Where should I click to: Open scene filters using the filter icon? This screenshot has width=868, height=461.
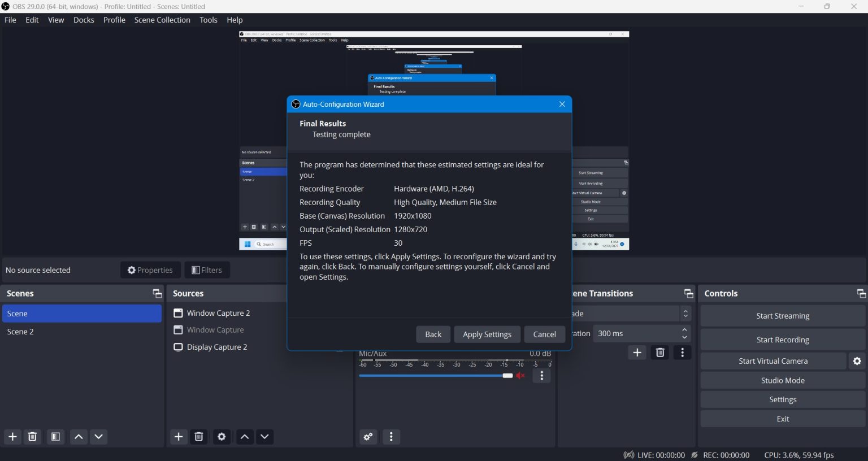point(55,437)
